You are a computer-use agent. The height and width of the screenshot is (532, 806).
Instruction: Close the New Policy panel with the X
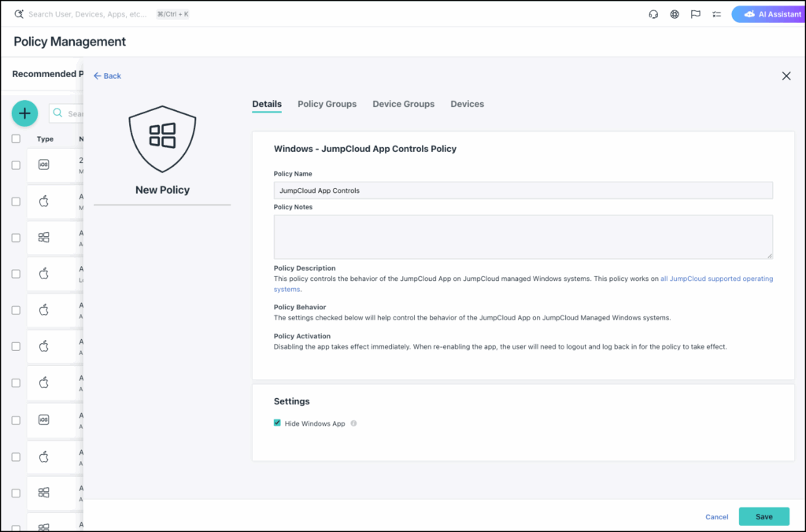pyautogui.click(x=786, y=76)
